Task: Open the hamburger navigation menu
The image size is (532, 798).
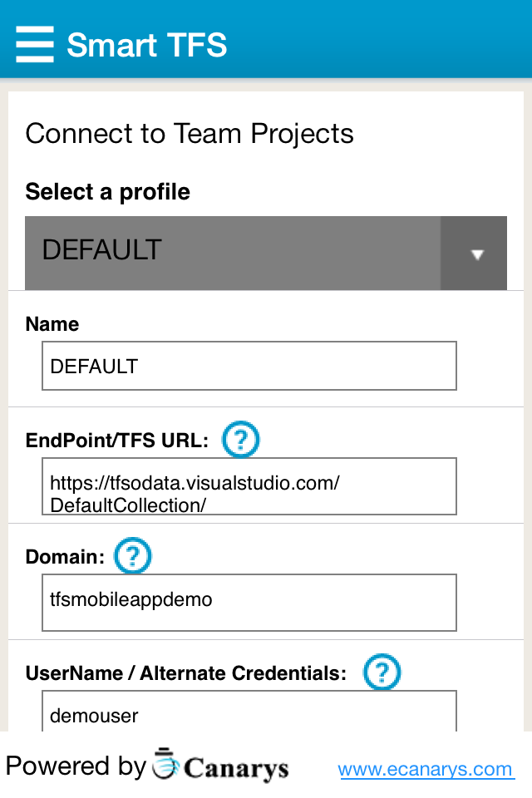Action: [35, 44]
